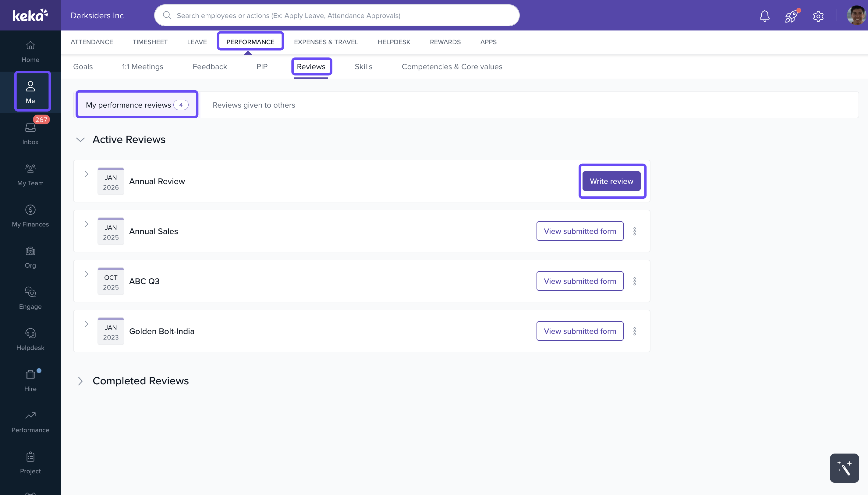Switch to Reviews given to others
Viewport: 868px width, 495px height.
[x=254, y=105]
